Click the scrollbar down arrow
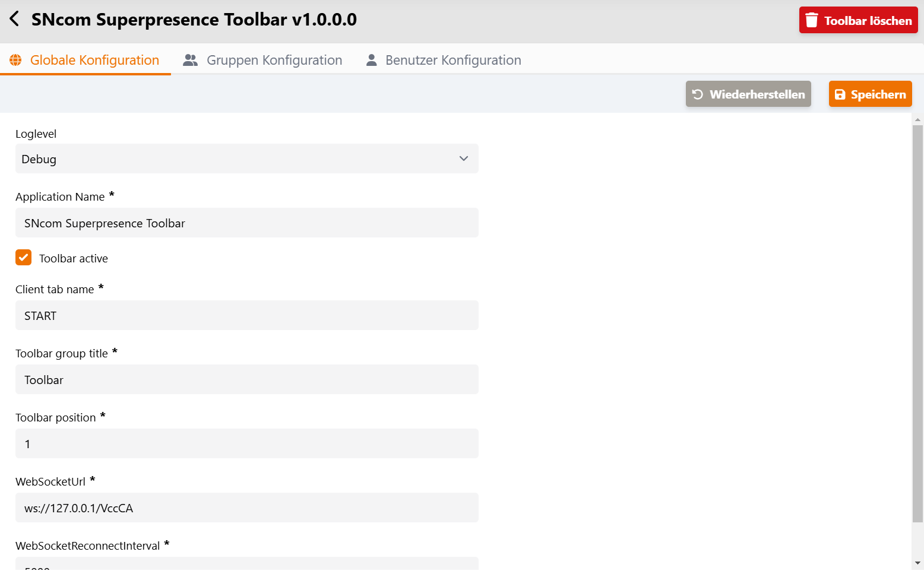This screenshot has width=924, height=574. (x=917, y=563)
